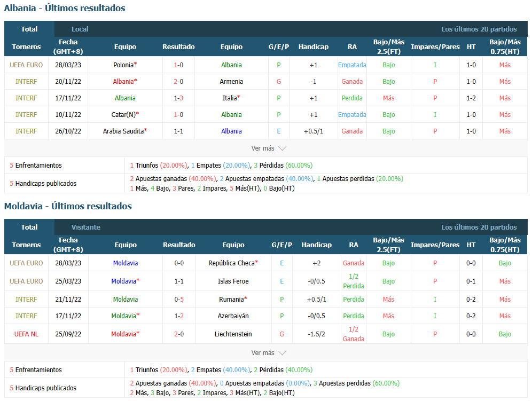Viewport: 532px width, 401px height.
Task: Click Perdida RA in Italia row
Action: (352, 98)
